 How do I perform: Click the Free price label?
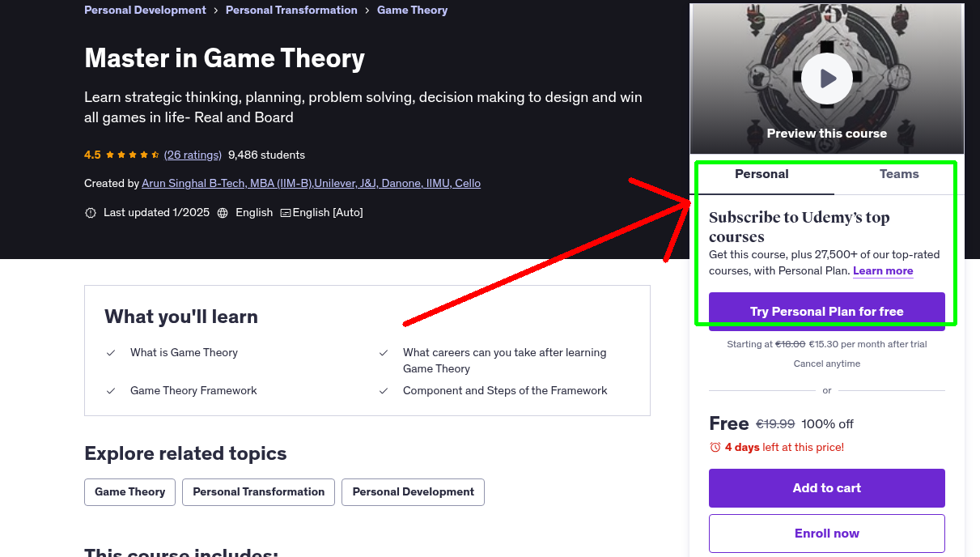coord(728,423)
